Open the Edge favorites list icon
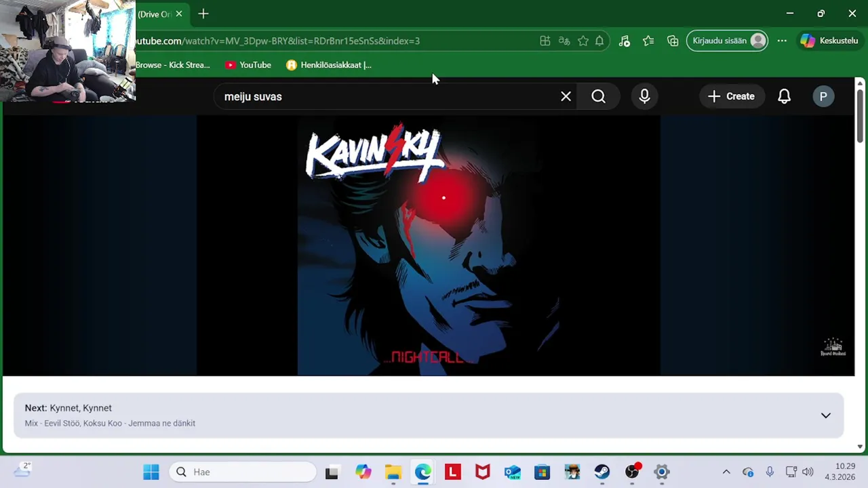The image size is (868, 488). [648, 41]
